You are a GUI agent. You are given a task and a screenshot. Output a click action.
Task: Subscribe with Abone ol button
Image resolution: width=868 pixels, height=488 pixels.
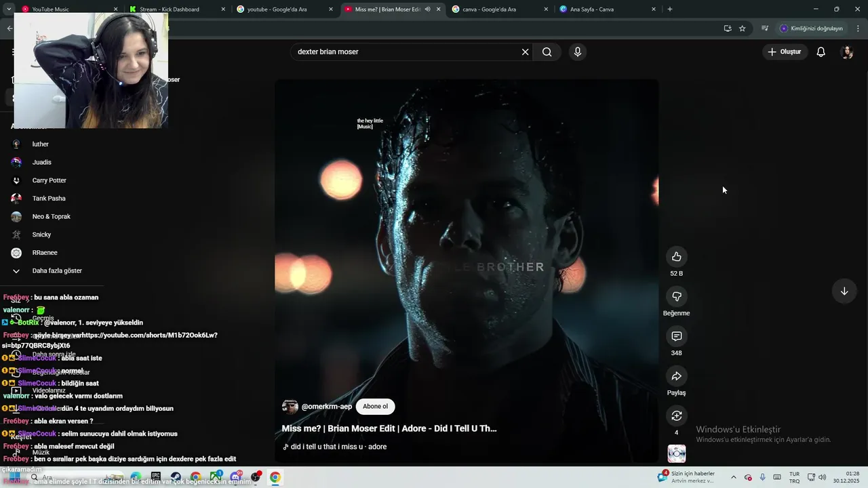coord(375,407)
